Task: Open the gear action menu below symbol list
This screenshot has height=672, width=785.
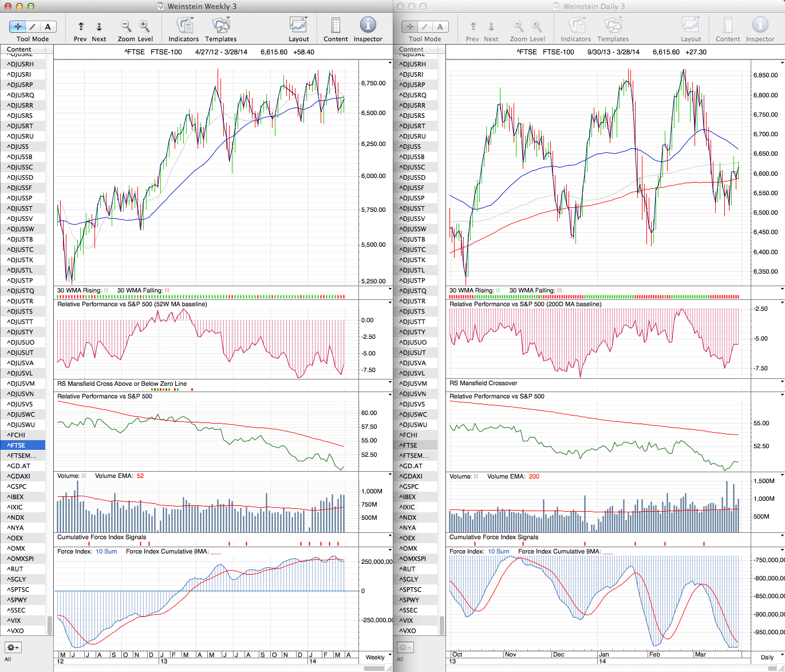Action: tap(13, 647)
